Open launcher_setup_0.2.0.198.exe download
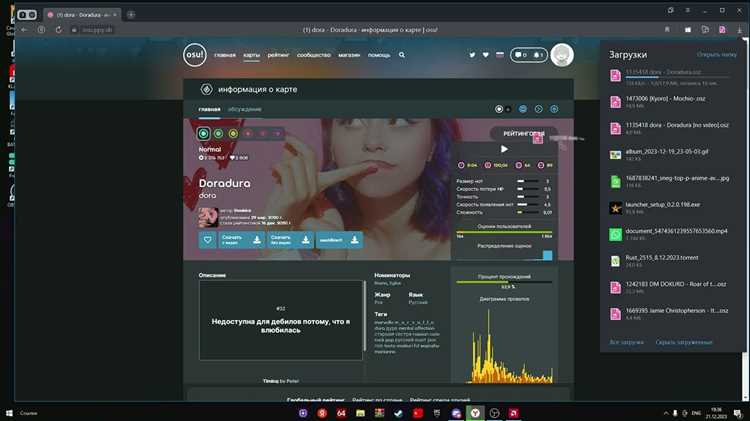This screenshot has height=421, width=750. (671, 208)
